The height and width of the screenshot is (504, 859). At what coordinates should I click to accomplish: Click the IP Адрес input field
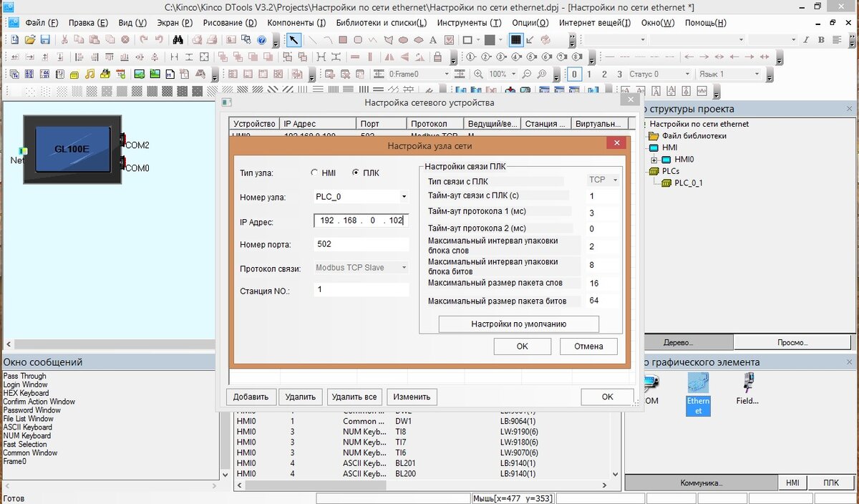click(361, 220)
